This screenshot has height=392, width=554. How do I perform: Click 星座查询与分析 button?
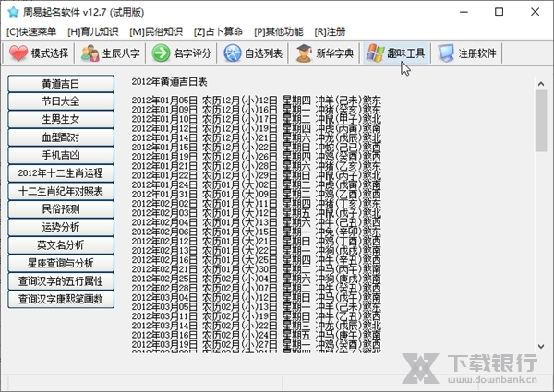point(61,263)
